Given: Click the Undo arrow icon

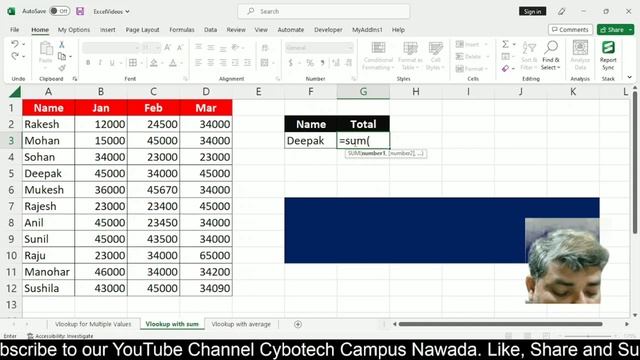Looking at the screenshot, I should [15, 44].
